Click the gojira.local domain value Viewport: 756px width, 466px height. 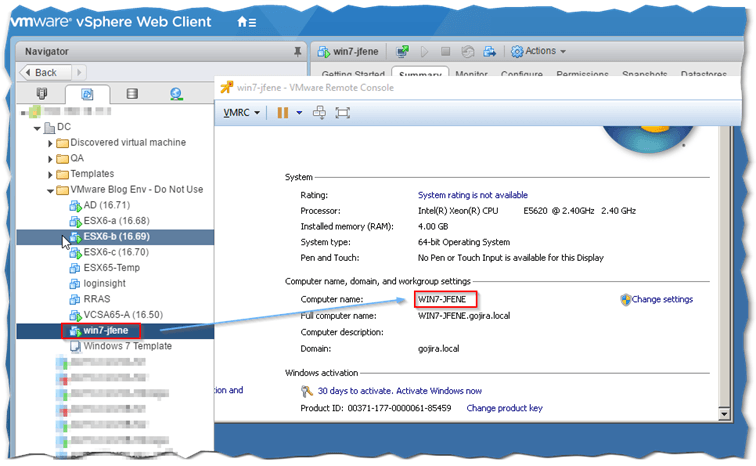[438, 349]
